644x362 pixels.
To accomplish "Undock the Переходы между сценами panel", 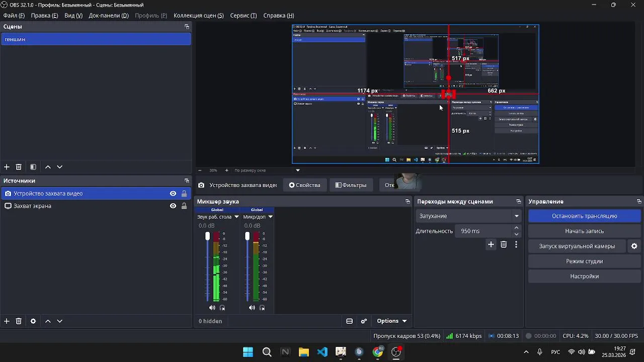I will click(518, 202).
